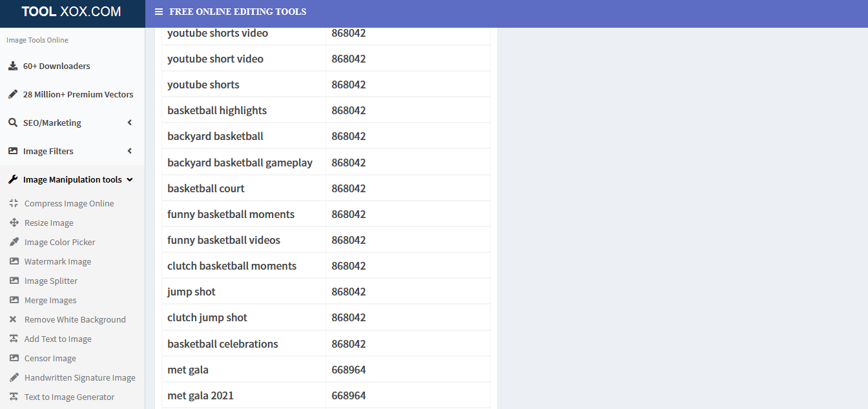Click the image icon beside Censor Image

pyautogui.click(x=14, y=358)
